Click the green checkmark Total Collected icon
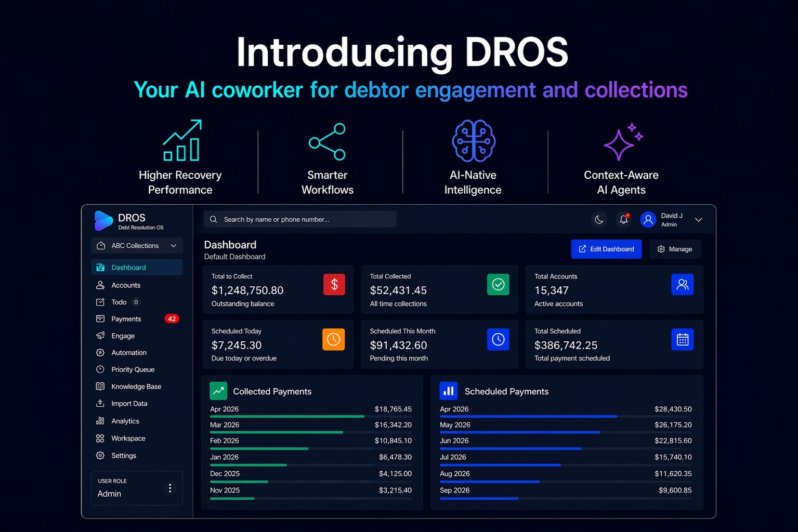798x532 pixels. (x=498, y=285)
